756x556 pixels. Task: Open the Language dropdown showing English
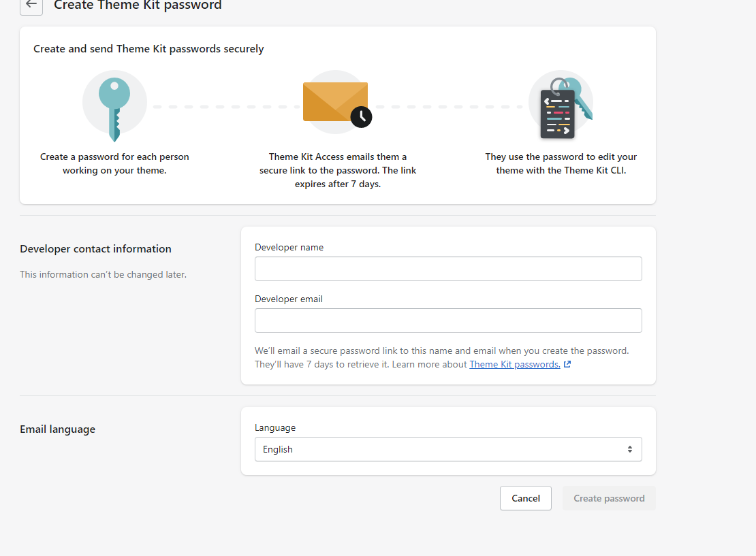coord(448,449)
